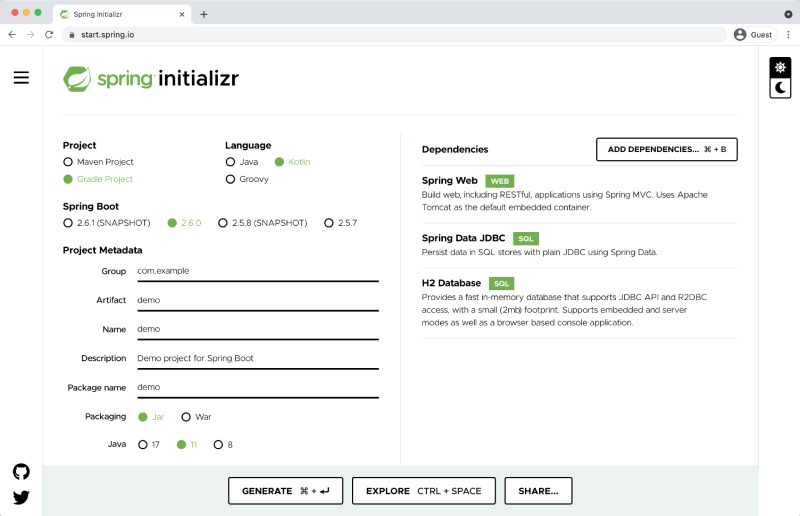Select Maven Project option

pos(98,162)
